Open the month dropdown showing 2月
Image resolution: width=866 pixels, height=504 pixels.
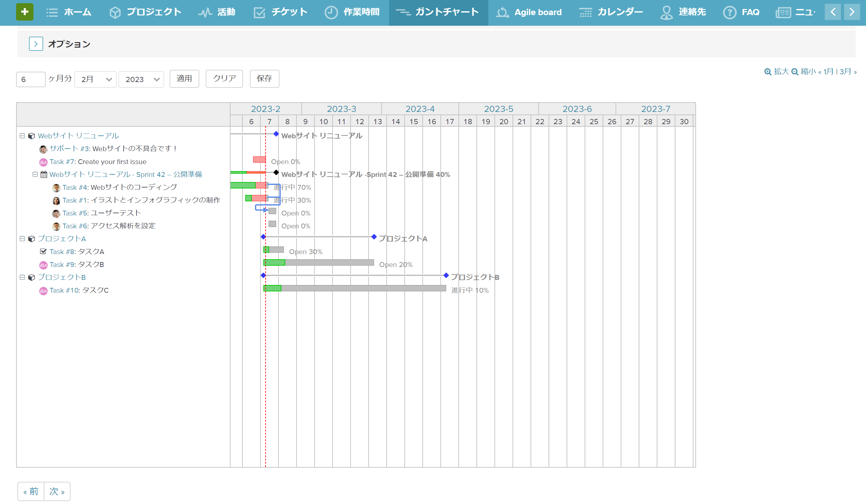click(95, 79)
